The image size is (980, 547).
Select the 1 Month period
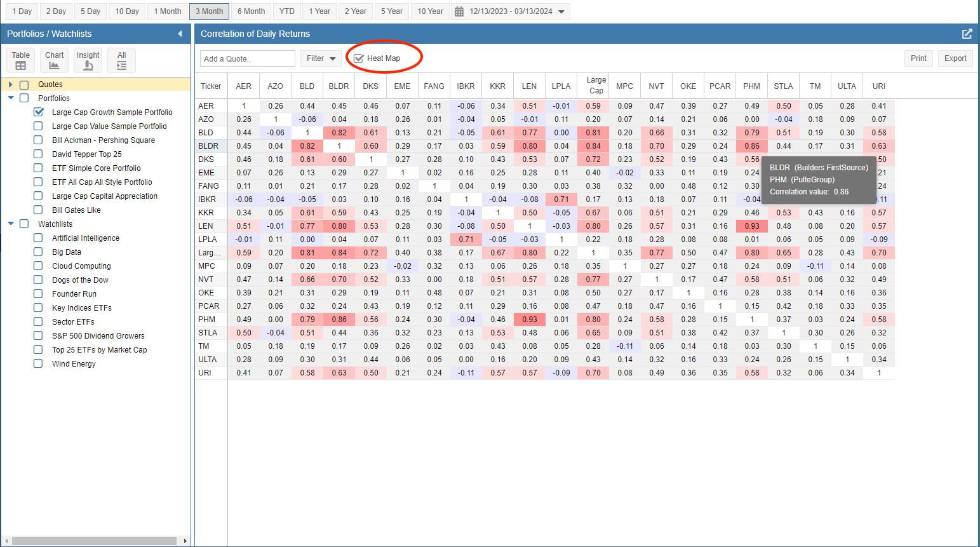[168, 11]
